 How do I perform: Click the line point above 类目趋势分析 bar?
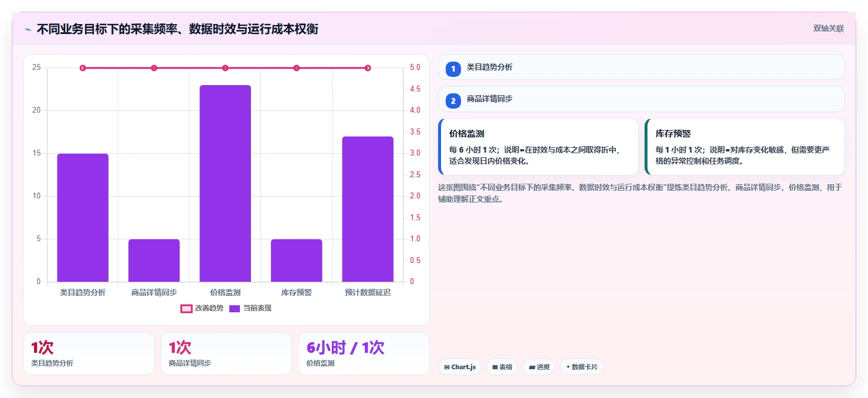tap(83, 68)
